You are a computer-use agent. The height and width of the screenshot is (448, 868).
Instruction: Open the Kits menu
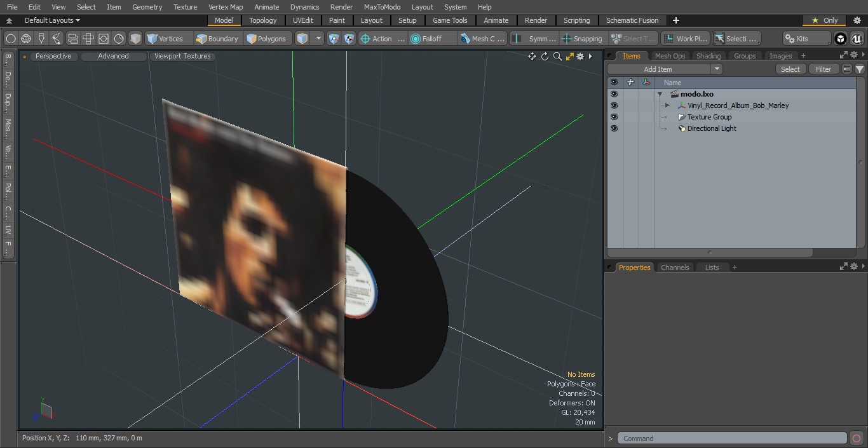click(x=806, y=39)
